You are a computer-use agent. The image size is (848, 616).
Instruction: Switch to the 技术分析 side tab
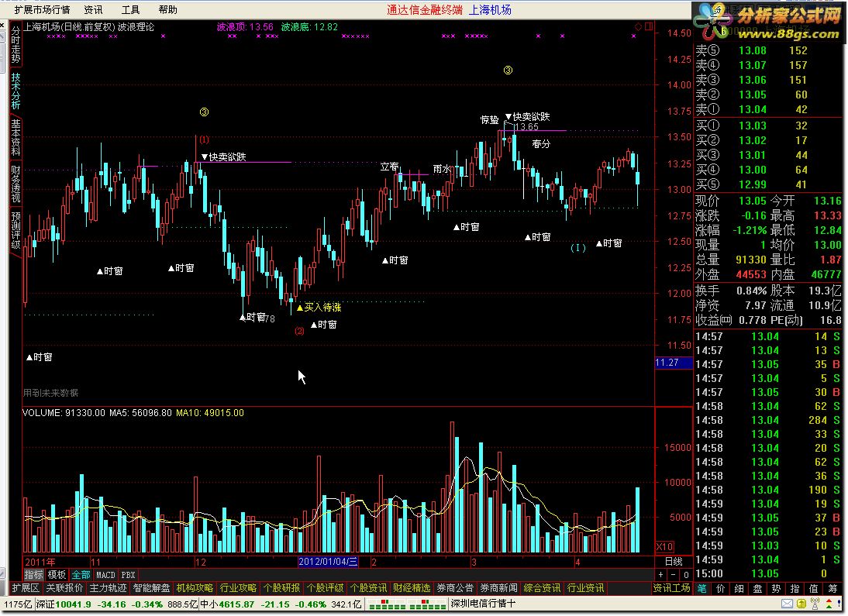[16, 91]
